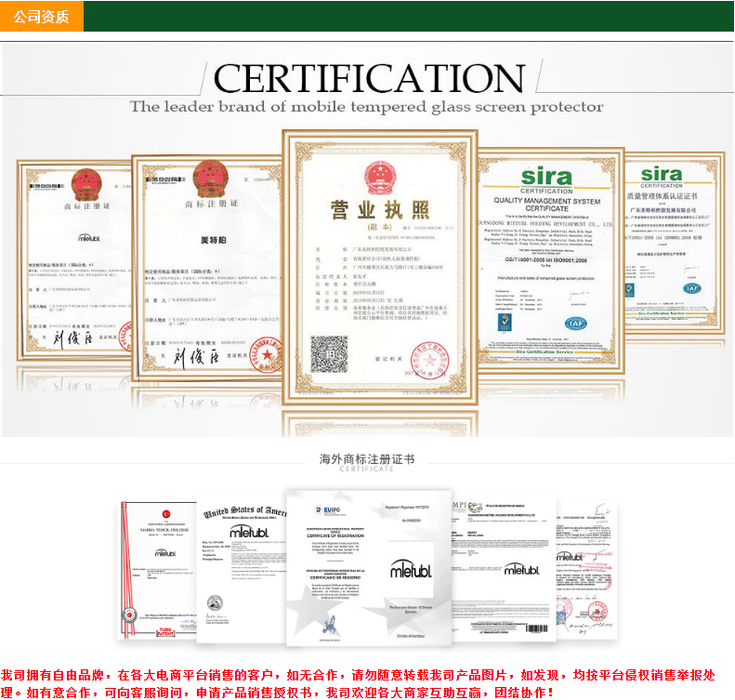
Task: Click the mietubl logo on the US certificate
Action: [x=249, y=532]
